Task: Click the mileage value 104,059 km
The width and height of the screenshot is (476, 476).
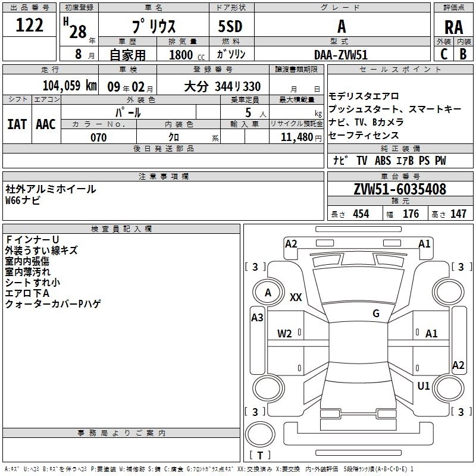Action: (70, 86)
